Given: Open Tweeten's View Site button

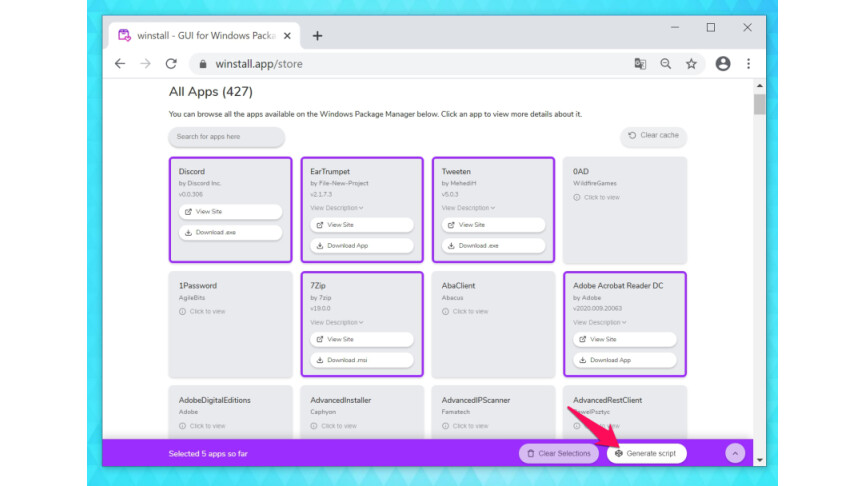Looking at the screenshot, I should pyautogui.click(x=493, y=225).
